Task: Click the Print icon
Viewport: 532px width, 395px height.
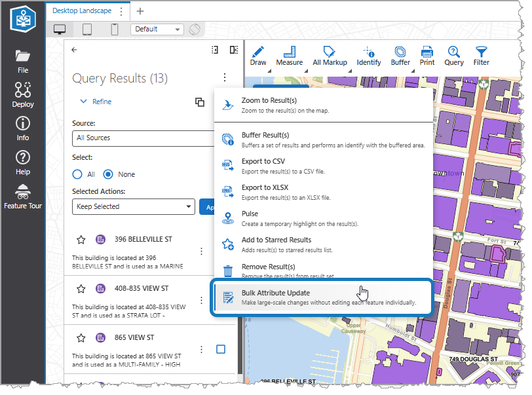Action: [427, 55]
